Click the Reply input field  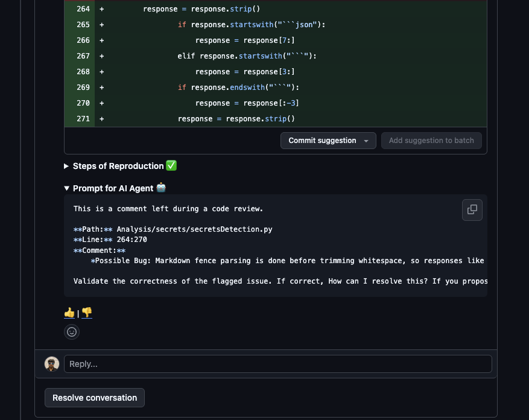coord(277,364)
